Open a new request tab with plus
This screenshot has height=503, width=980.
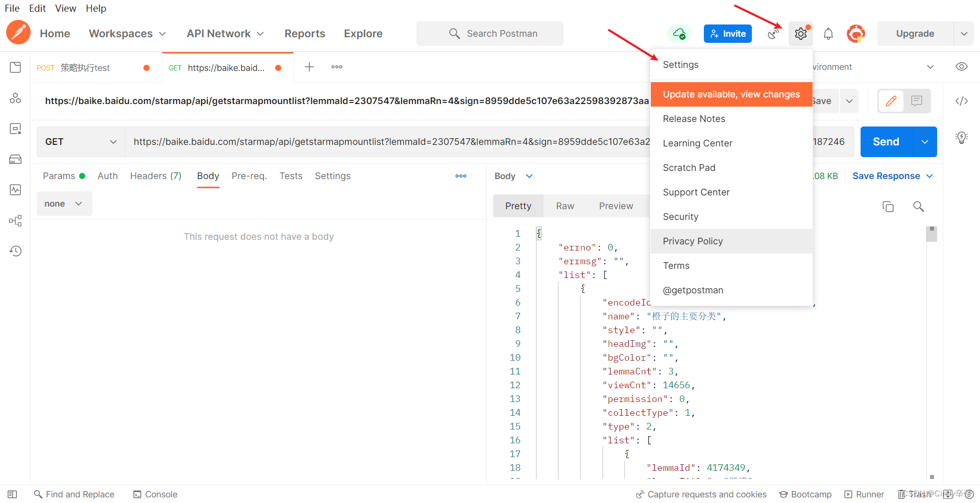point(309,67)
